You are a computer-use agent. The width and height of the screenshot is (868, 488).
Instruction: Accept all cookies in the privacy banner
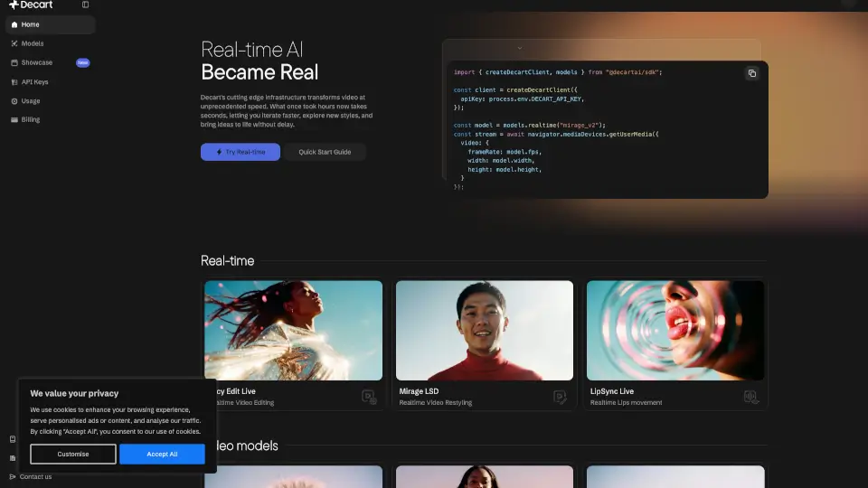(162, 454)
